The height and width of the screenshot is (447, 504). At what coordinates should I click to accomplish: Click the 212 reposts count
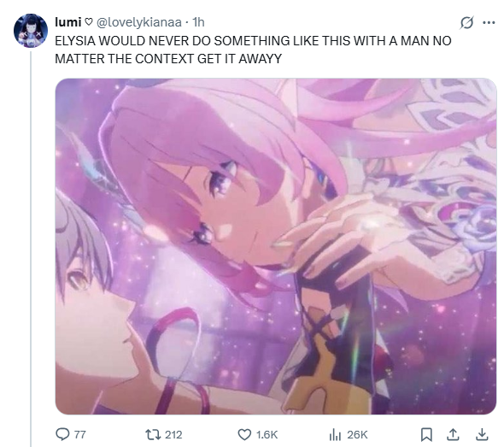(173, 435)
